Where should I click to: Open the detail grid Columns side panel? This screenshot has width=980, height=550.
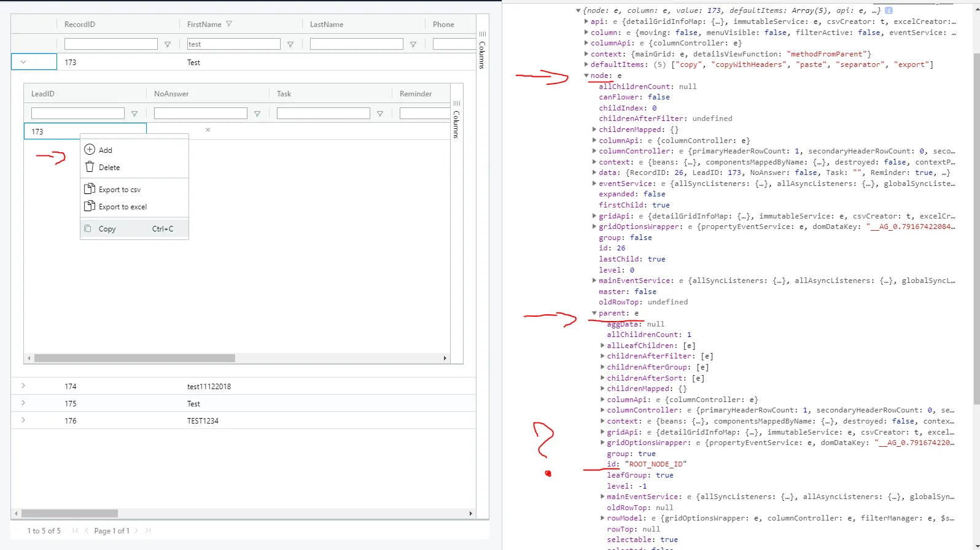click(456, 120)
